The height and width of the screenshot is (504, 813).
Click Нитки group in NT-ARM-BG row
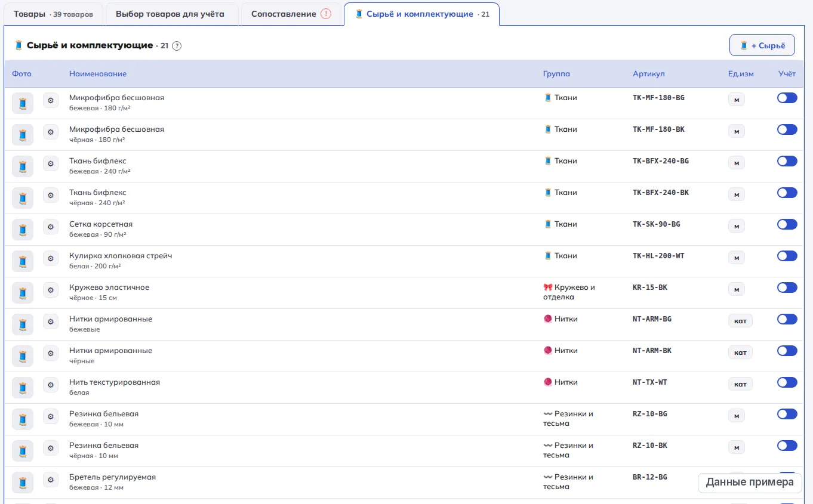point(561,319)
